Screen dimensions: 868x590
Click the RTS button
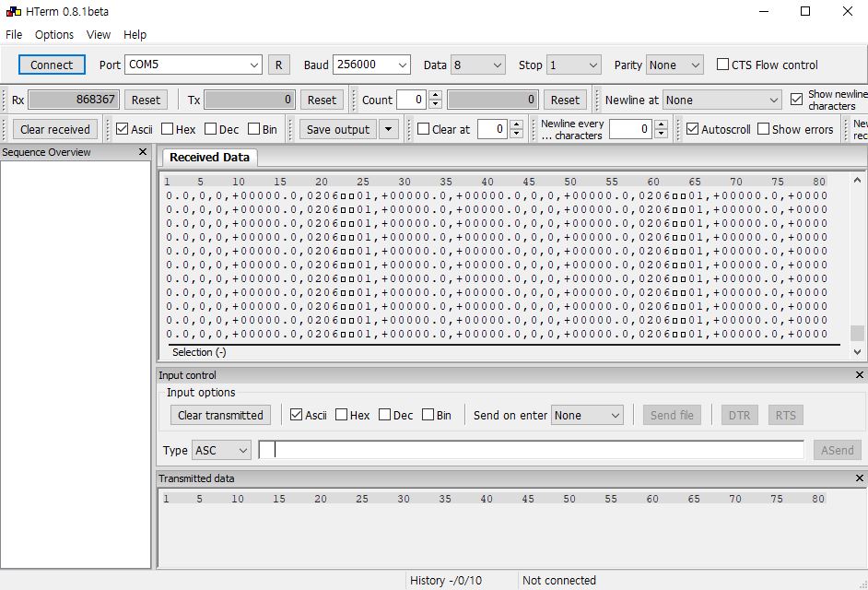pos(785,416)
